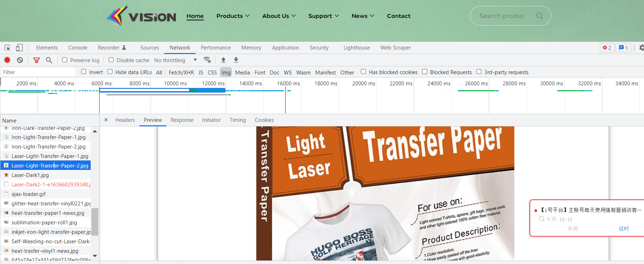The height and width of the screenshot is (264, 644).
Task: Switch to the Headers tab
Action: coord(125,120)
